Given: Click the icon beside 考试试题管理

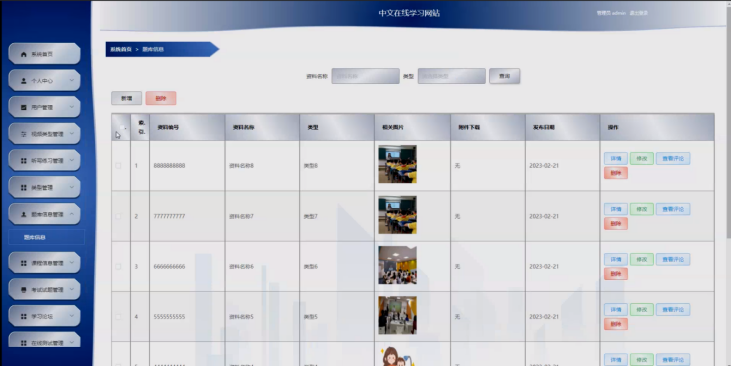Looking at the screenshot, I should 24,290.
